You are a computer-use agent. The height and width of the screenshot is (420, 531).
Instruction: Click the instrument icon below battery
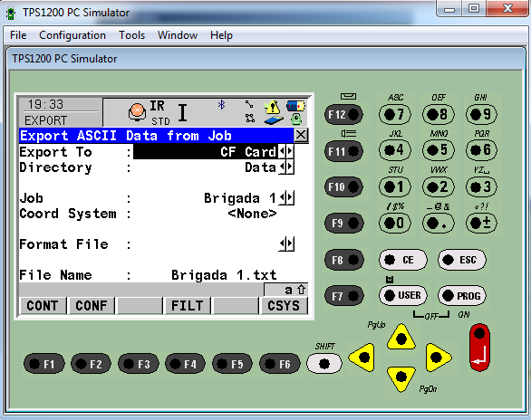[x=296, y=119]
